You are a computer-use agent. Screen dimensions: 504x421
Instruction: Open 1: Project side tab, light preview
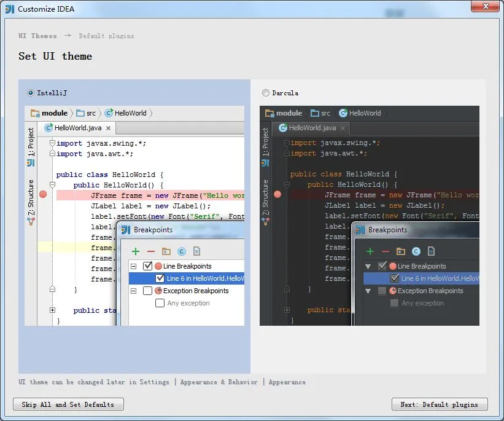tap(31, 142)
